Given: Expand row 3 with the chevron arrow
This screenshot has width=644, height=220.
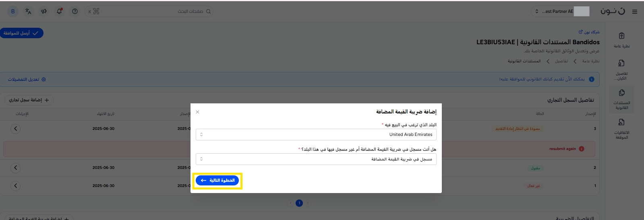Looking at the screenshot, I should click(x=15, y=129).
